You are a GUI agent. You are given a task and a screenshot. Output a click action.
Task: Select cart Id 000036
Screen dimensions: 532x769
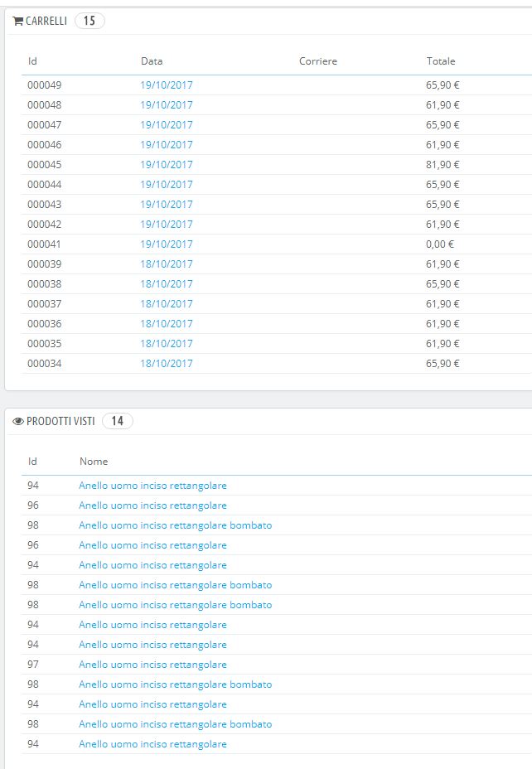click(x=45, y=324)
